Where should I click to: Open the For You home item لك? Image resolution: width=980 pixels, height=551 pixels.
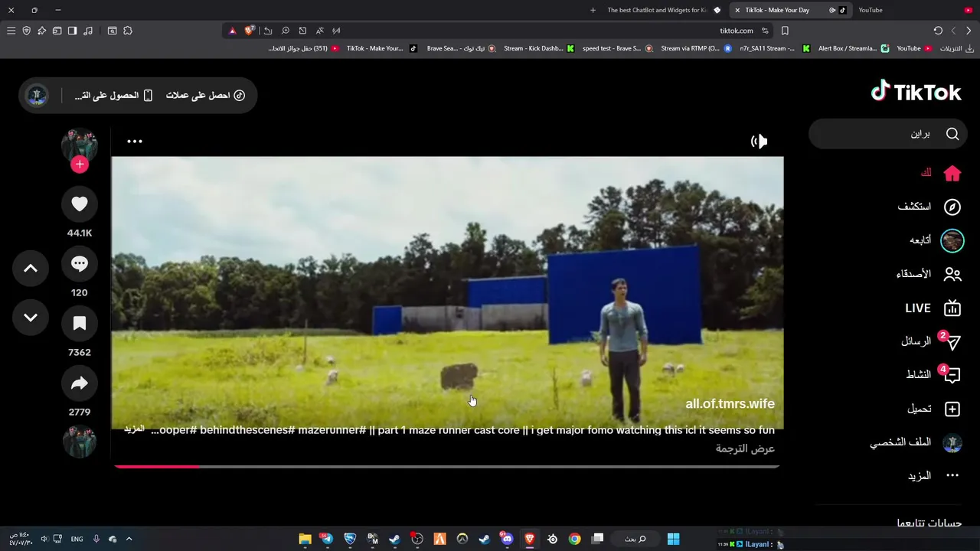940,174
